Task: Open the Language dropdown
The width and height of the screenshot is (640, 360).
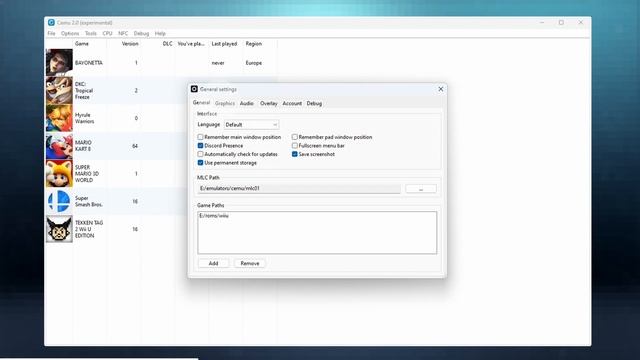Action: click(251, 124)
